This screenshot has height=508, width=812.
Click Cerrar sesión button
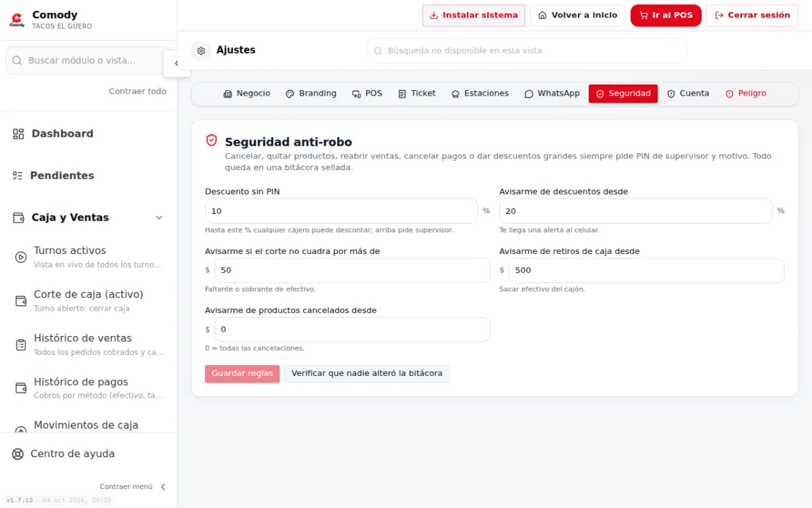752,16
